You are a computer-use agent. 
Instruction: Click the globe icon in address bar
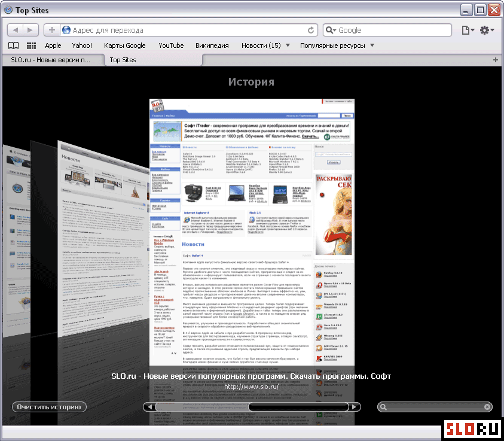[x=66, y=31]
